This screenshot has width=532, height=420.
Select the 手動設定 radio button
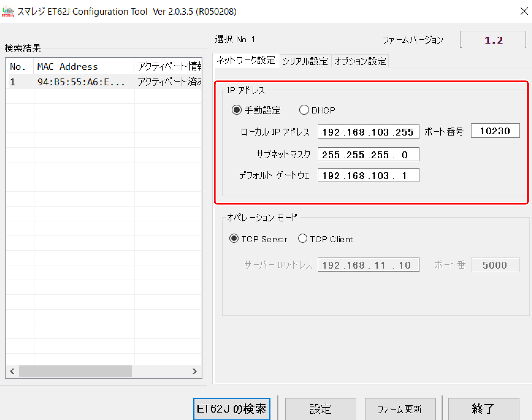237,110
